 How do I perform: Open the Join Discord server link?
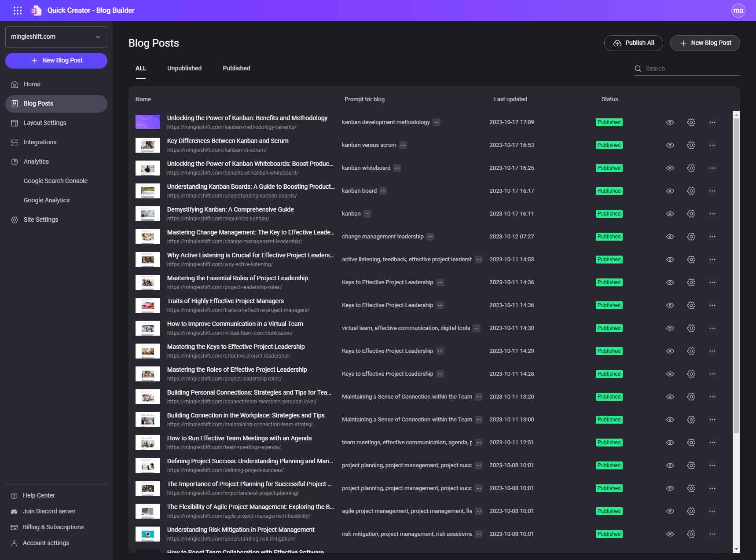pyautogui.click(x=49, y=511)
